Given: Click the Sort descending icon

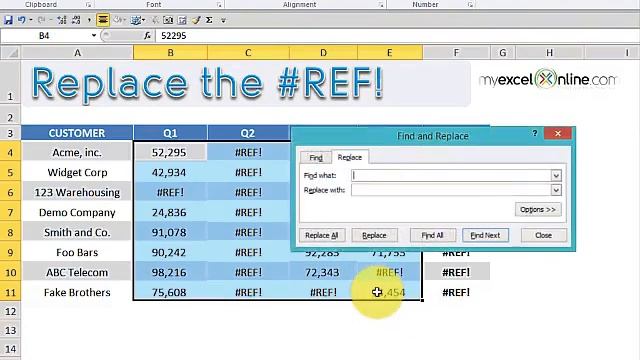Looking at the screenshot, I should pos(76,20).
